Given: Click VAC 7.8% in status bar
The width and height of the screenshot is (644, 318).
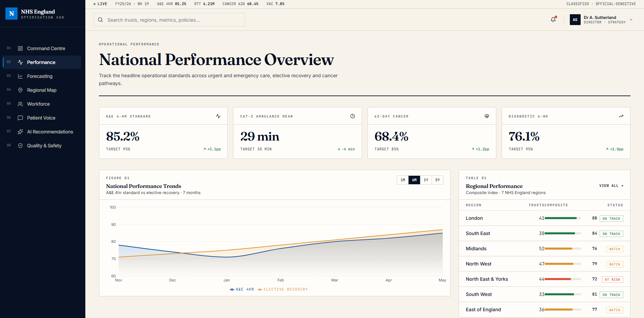Looking at the screenshot, I should [275, 4].
